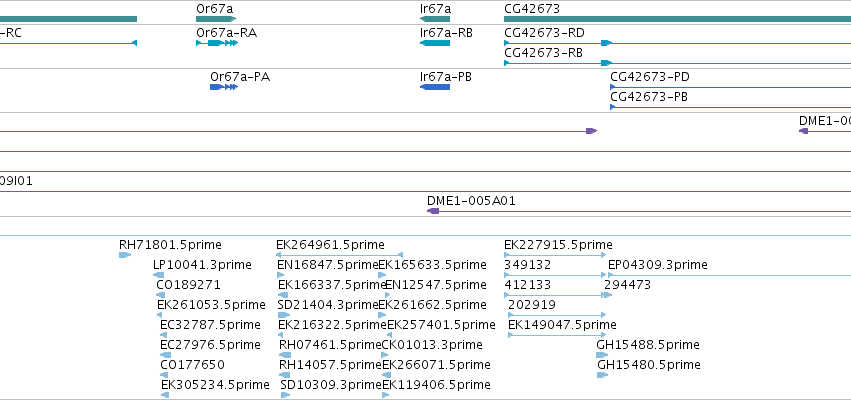Select the CG42673 gene bar
Image resolution: width=851 pixels, height=400 pixels.
(x=677, y=19)
